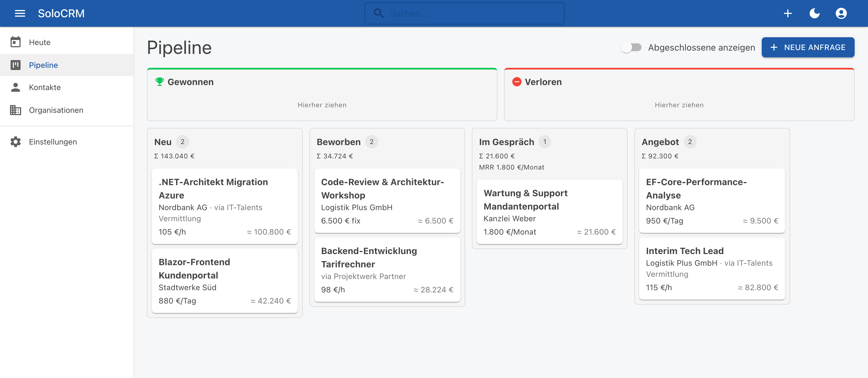Click the Gewonnen drop zone 'Hierher ziehen'
Image resolution: width=868 pixels, height=378 pixels.
322,105
